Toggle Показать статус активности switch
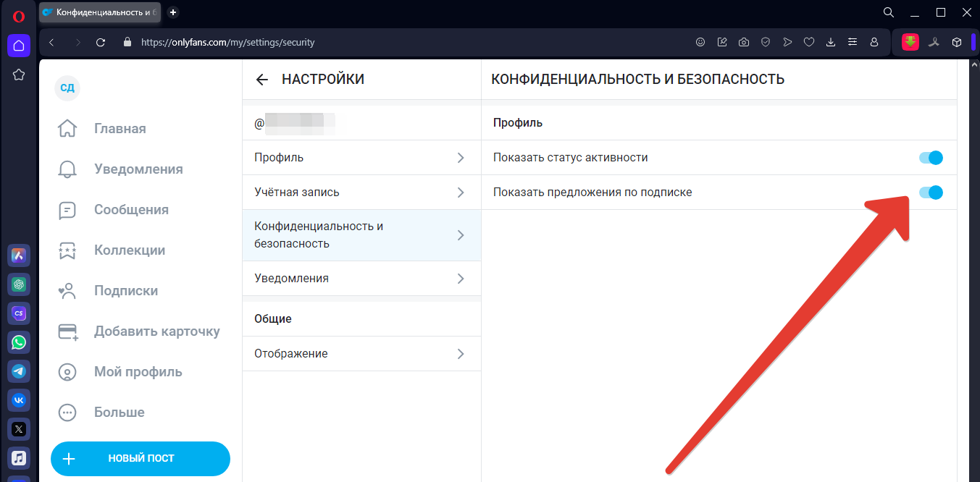This screenshot has width=980, height=482. coord(931,158)
